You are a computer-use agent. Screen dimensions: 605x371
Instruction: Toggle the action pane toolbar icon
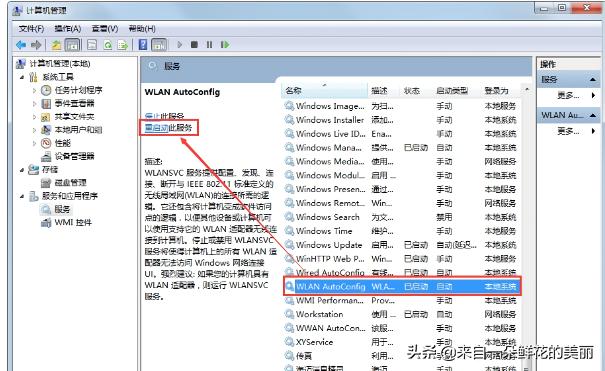point(159,45)
